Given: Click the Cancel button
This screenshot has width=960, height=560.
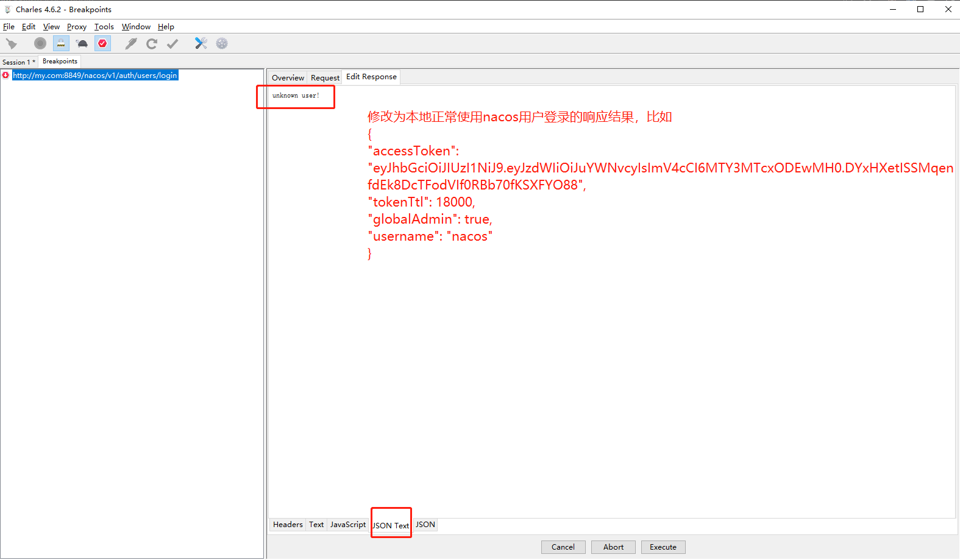Looking at the screenshot, I should point(563,547).
